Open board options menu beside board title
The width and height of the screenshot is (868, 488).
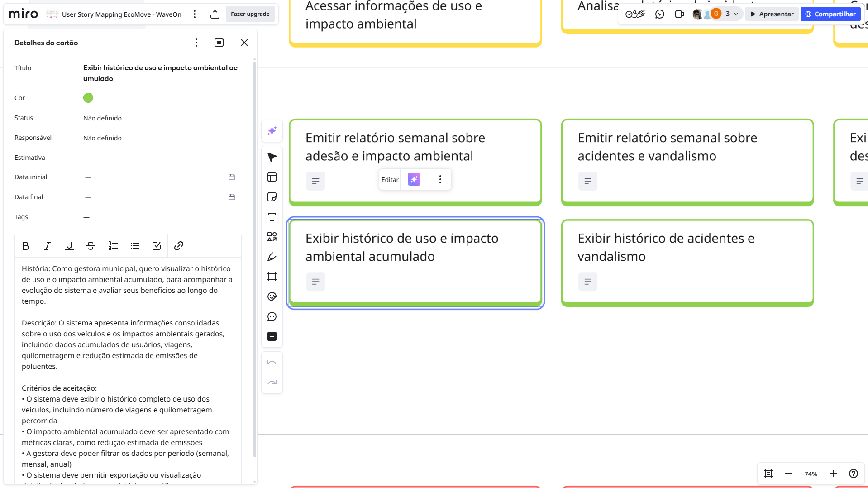pos(195,14)
